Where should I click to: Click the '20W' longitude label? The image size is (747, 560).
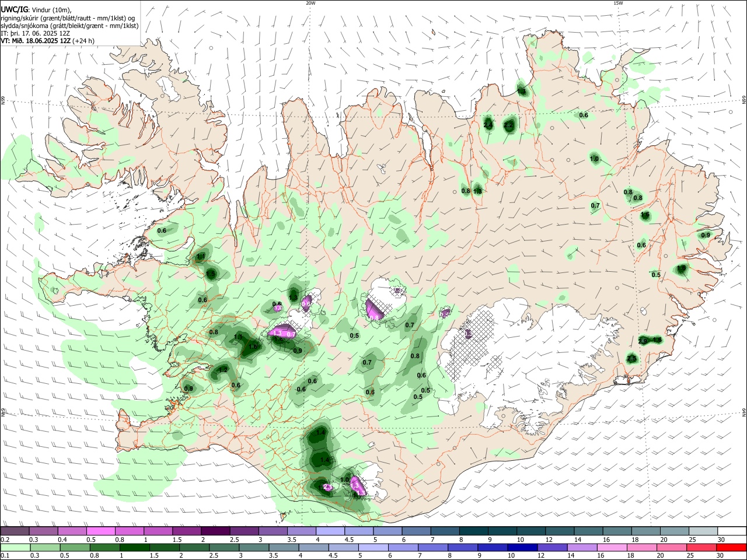(310, 3)
